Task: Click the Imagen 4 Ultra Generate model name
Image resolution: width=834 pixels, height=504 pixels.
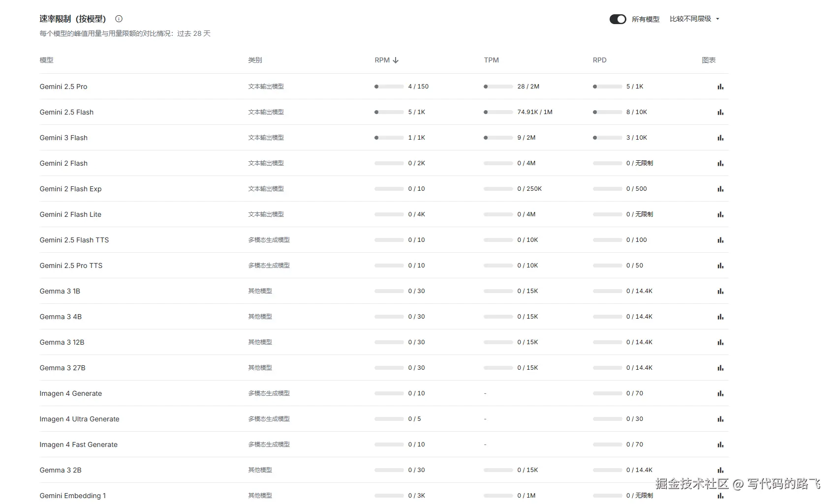Action: pyautogui.click(x=79, y=419)
